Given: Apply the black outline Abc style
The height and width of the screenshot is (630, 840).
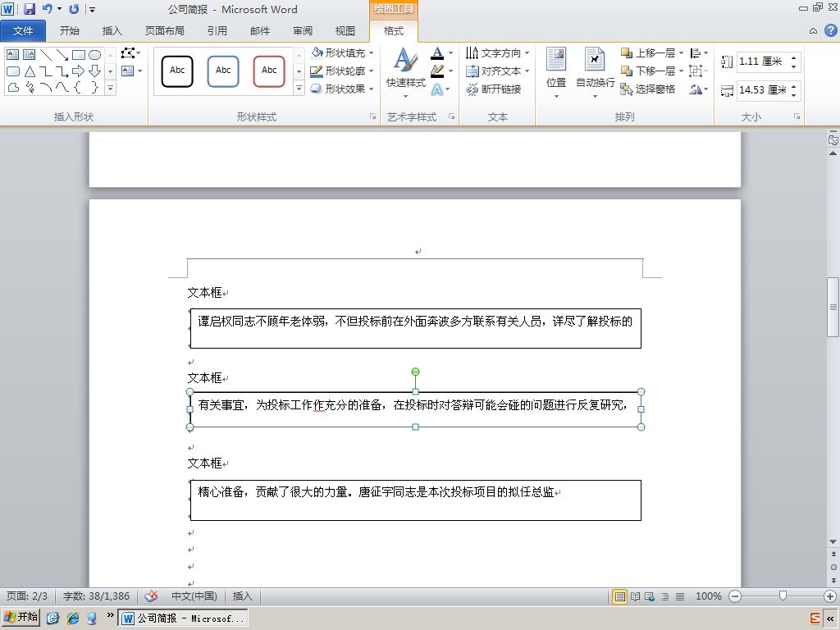Looking at the screenshot, I should point(177,71).
